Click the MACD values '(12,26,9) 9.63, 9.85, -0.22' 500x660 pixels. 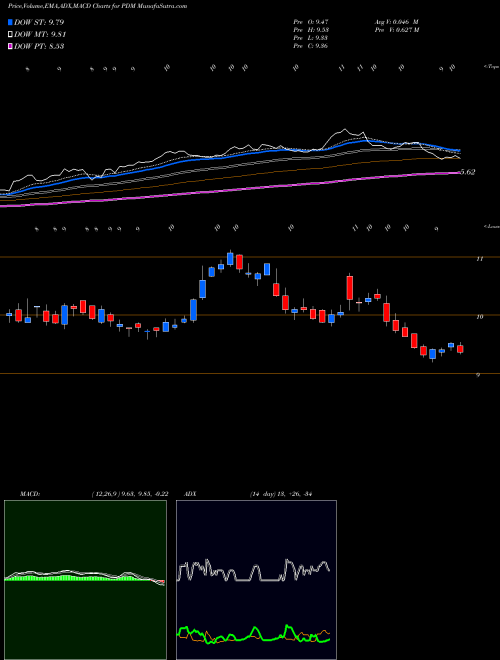click(130, 494)
